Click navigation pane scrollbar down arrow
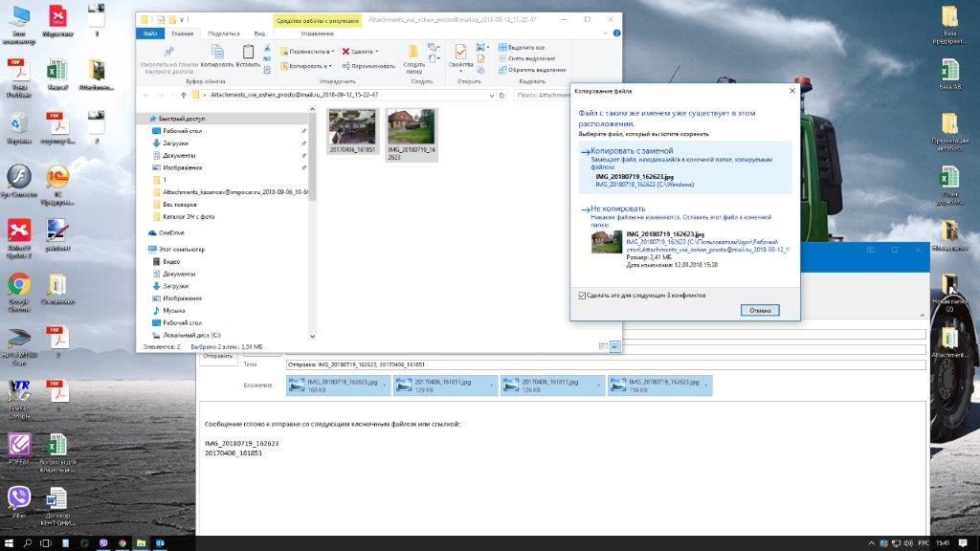 (x=313, y=336)
